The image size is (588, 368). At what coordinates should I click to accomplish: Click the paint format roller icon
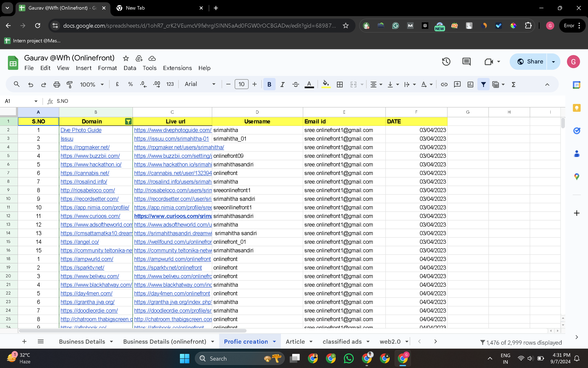coord(70,85)
